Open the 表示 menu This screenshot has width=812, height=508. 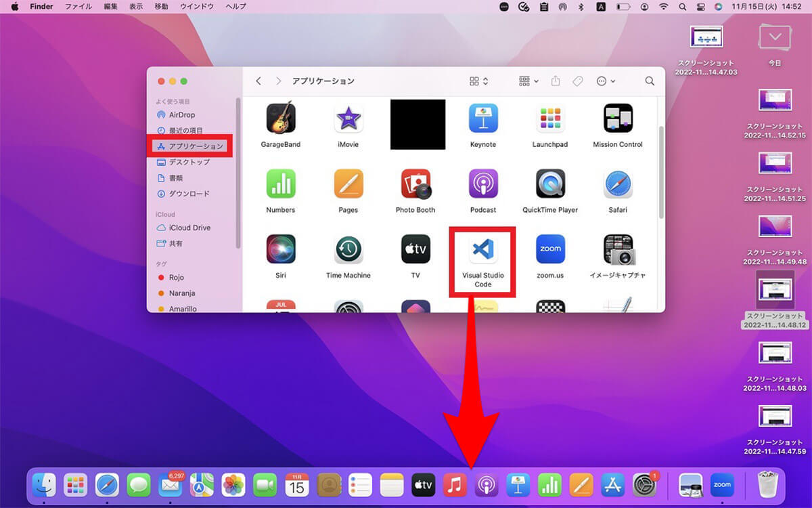(x=136, y=6)
